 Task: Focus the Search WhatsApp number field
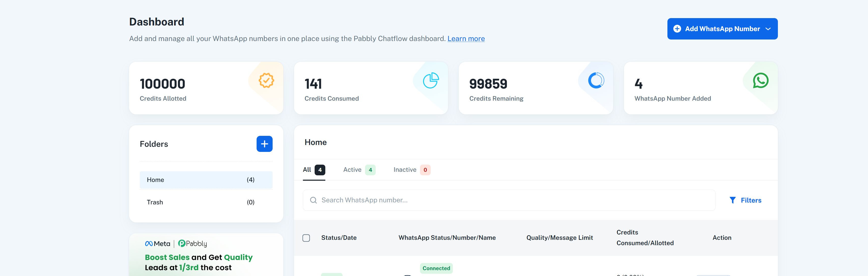(x=509, y=200)
